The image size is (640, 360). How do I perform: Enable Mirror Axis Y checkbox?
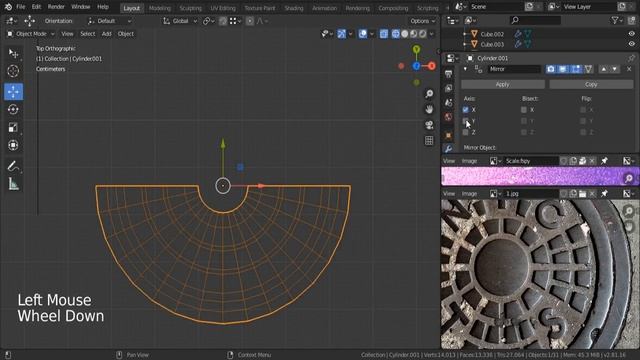click(465, 121)
